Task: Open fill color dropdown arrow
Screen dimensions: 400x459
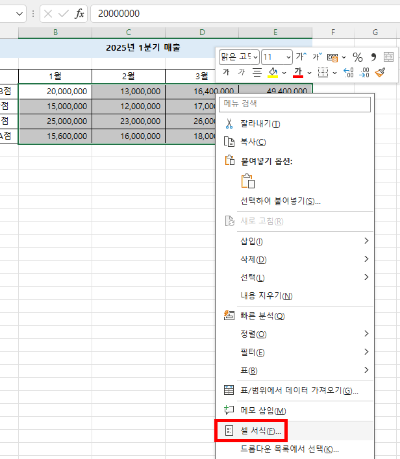Action: 284,73
